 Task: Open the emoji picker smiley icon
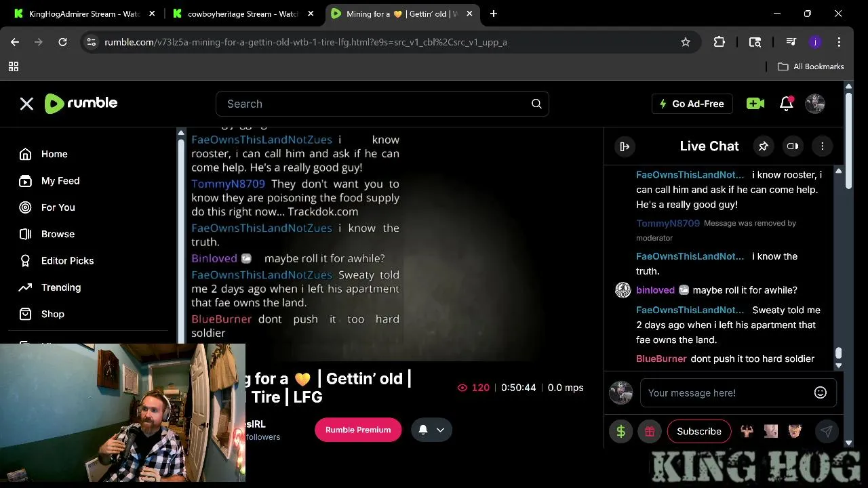821,393
